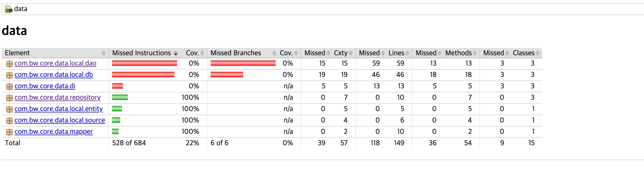This screenshot has width=644, height=181.
Task: Click package icon beside com.bw.core.data.repository
Action: pos(9,98)
